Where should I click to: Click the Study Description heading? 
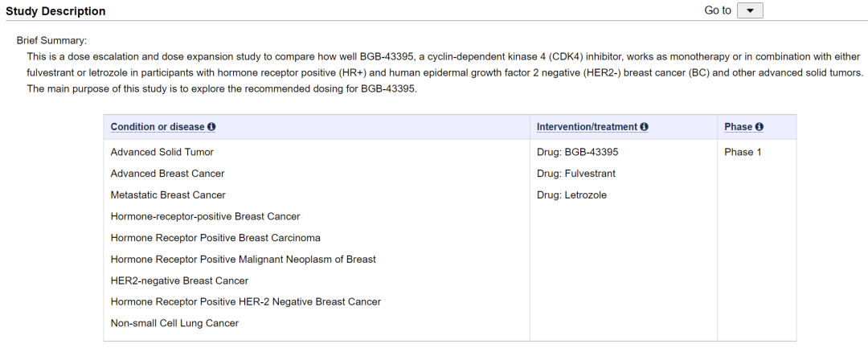55,11
